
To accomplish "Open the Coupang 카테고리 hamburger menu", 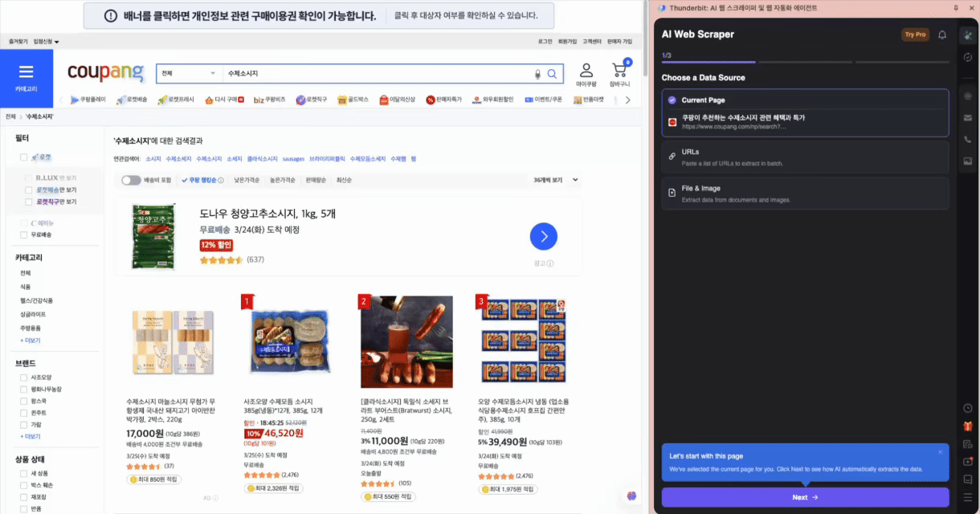I will [26, 78].
